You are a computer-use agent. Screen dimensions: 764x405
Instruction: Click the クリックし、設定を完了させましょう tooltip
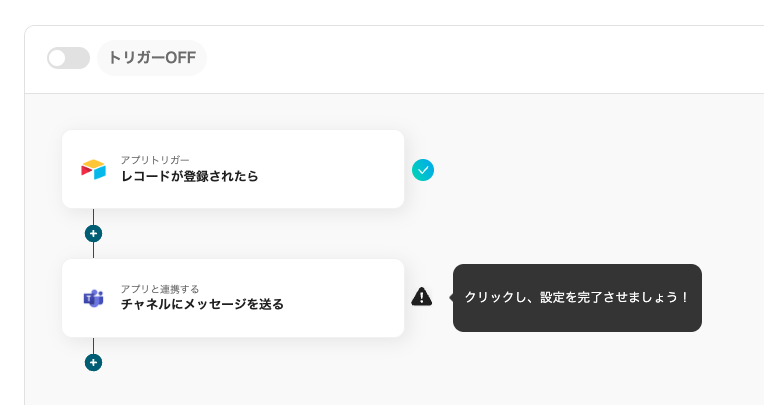coord(577,298)
